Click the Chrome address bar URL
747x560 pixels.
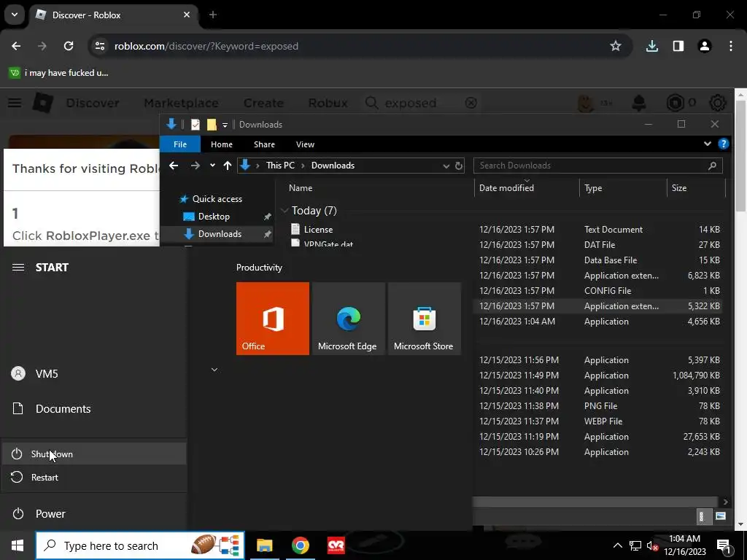(x=206, y=46)
